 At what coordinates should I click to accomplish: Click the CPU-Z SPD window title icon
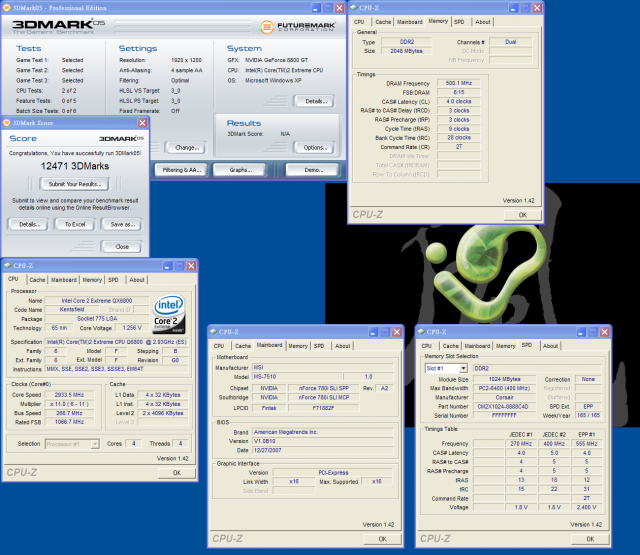[421, 332]
